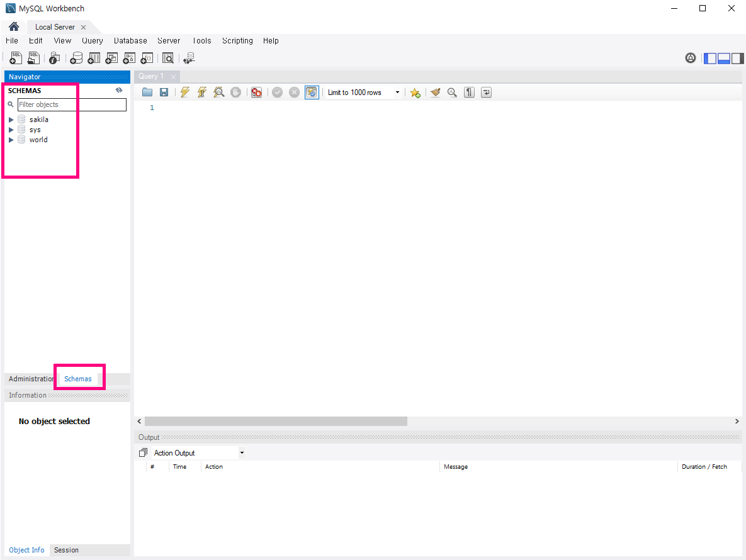This screenshot has width=746, height=560.
Task: Close the Query 1 tab
Action: tap(173, 77)
